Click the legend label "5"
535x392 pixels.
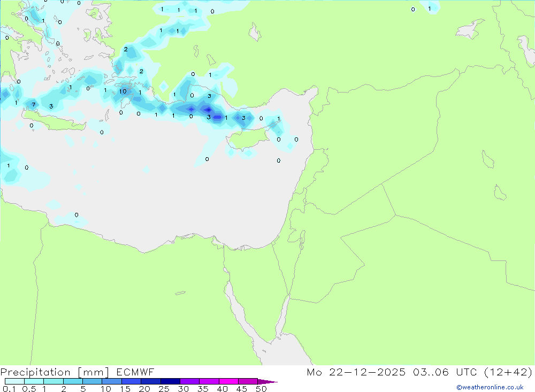(83, 389)
